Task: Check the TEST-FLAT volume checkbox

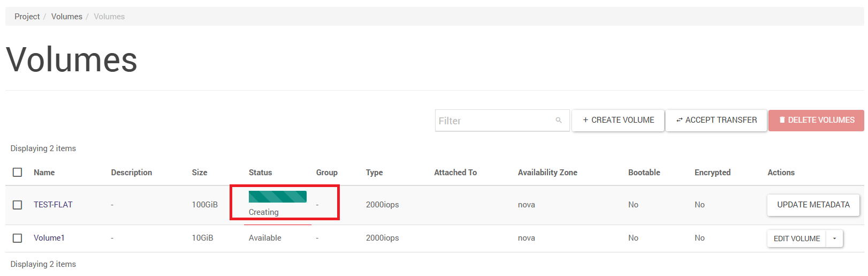Action: coord(18,205)
